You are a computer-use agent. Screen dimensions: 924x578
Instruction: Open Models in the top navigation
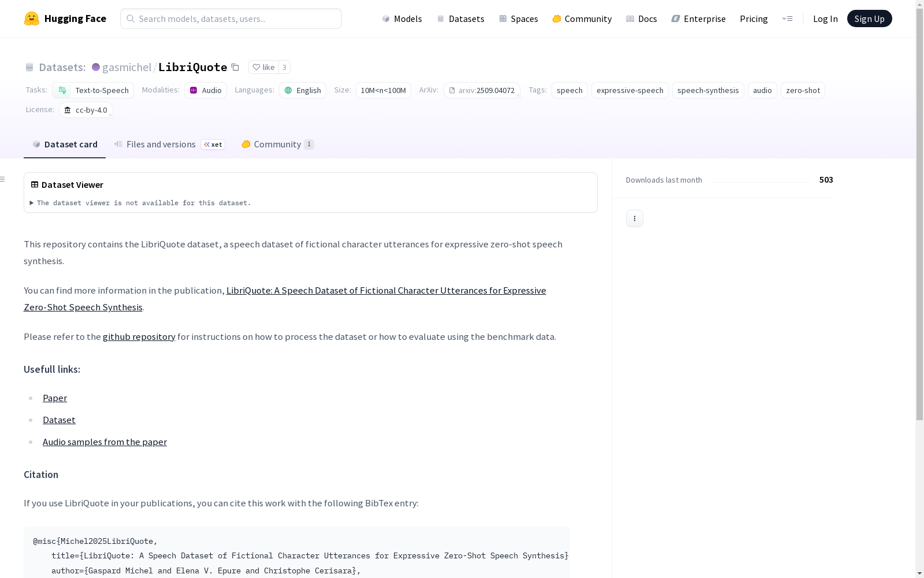(402, 18)
